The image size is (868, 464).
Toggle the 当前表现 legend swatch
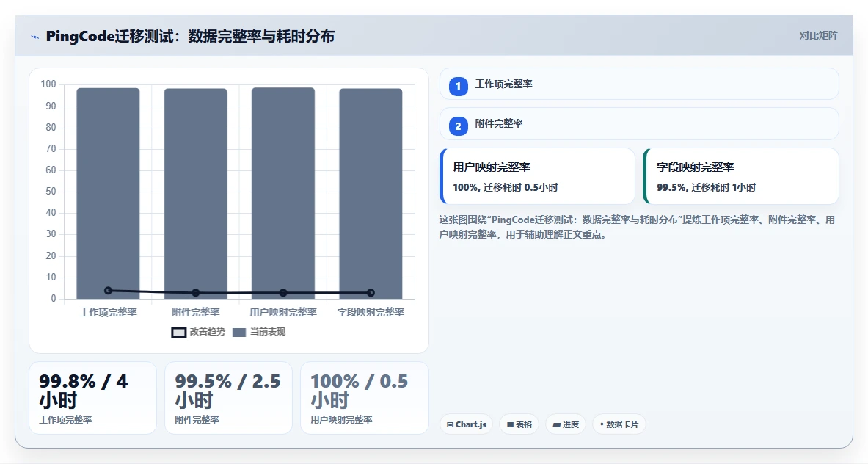click(x=239, y=333)
